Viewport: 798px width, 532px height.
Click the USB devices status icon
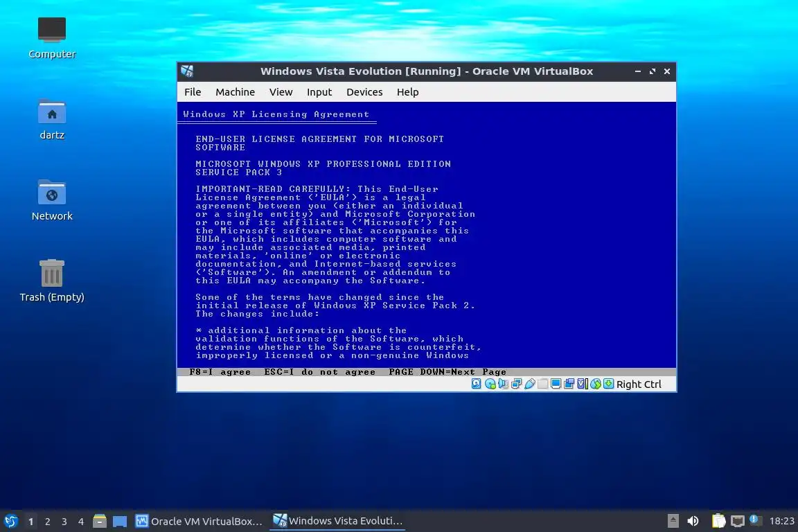[x=530, y=384]
